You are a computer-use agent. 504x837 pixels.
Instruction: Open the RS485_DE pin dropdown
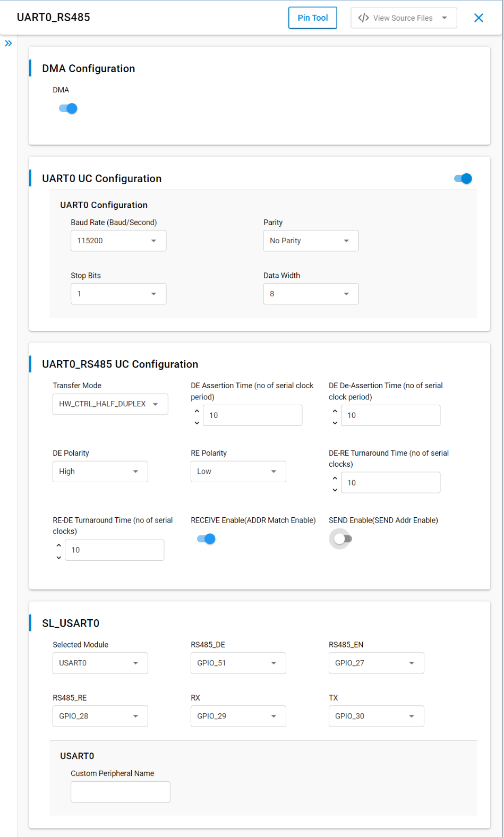pyautogui.click(x=238, y=663)
